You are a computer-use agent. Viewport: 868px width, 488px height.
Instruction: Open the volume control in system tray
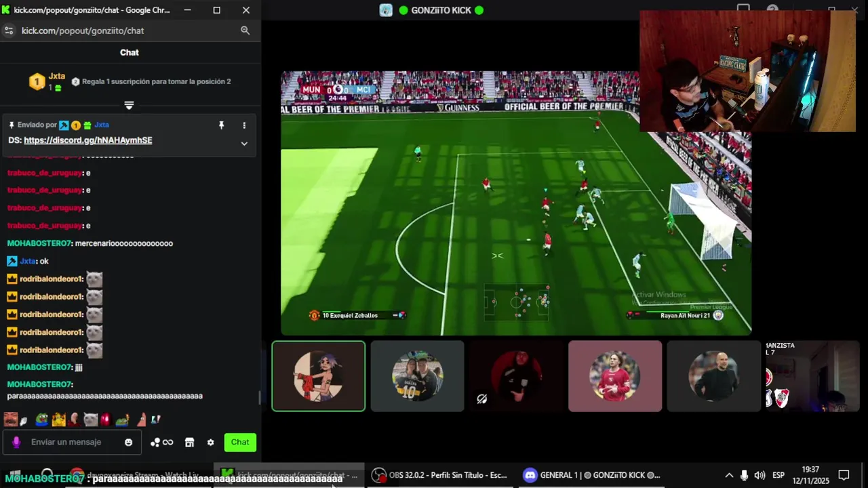click(759, 475)
